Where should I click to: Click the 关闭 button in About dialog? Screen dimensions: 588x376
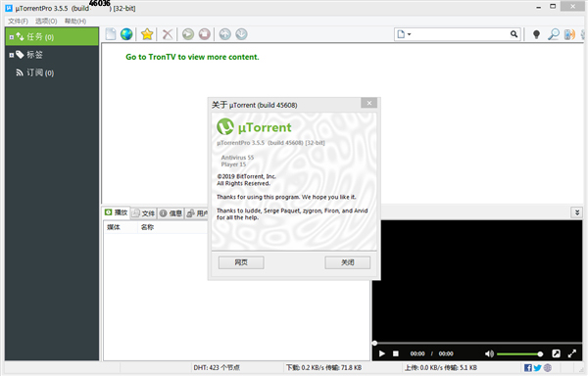347,262
